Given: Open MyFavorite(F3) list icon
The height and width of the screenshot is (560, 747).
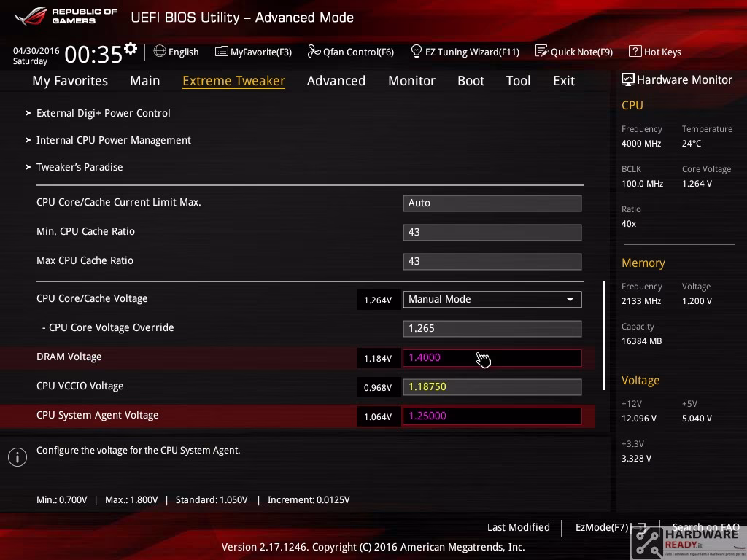Looking at the screenshot, I should [221, 52].
